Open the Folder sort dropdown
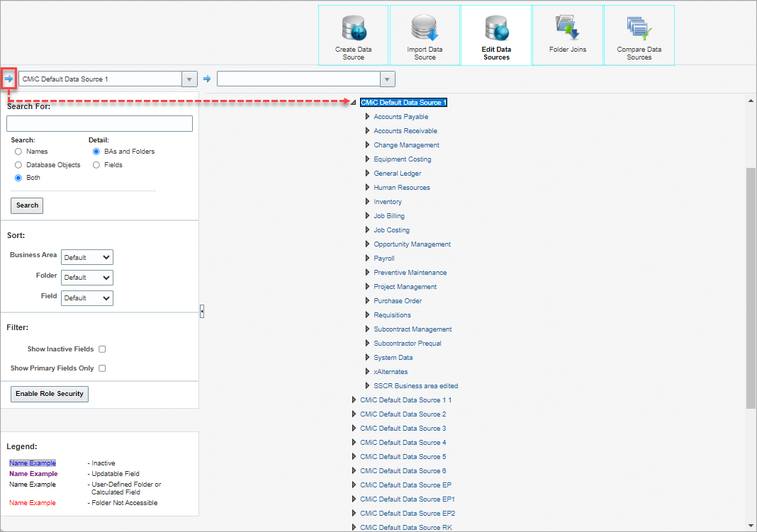 pyautogui.click(x=87, y=278)
